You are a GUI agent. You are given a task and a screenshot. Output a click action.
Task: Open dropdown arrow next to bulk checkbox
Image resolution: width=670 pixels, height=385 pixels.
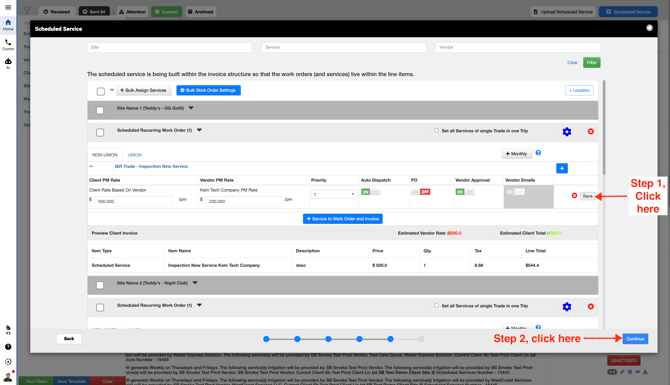tap(112, 90)
